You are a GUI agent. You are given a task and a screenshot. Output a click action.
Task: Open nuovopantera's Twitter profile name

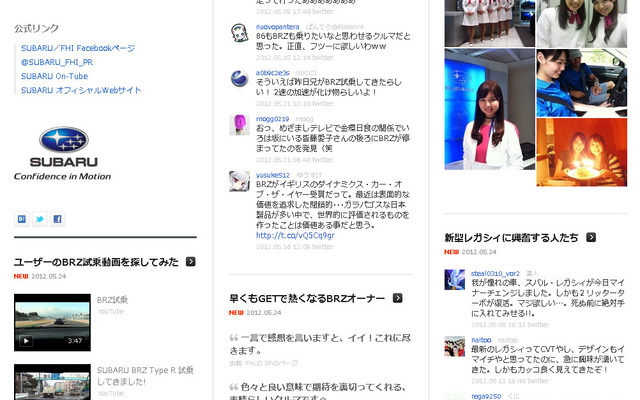[278, 27]
